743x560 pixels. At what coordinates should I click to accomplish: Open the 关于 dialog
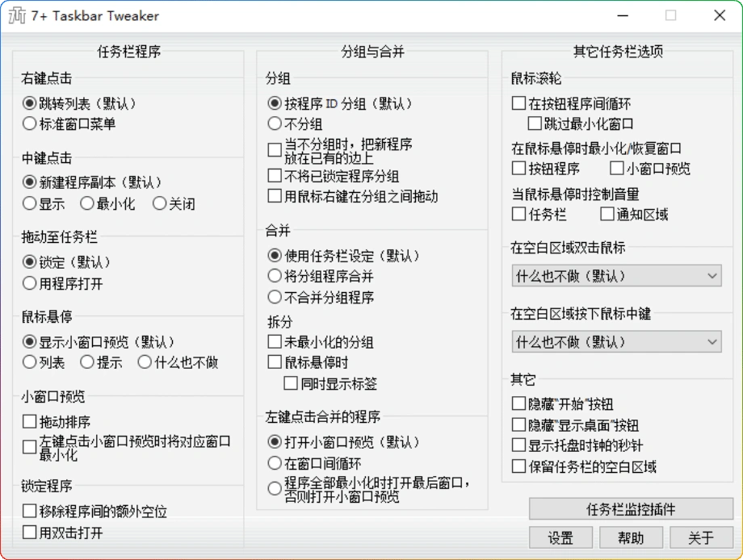click(x=702, y=537)
